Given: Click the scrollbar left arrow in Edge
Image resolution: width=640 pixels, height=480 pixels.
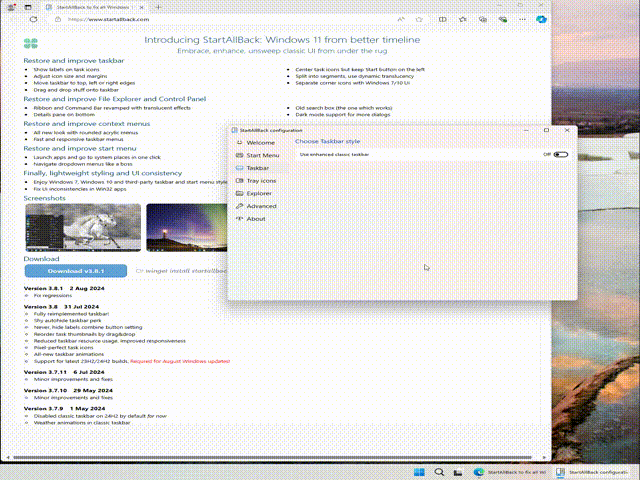Looking at the screenshot, I should point(8,457).
